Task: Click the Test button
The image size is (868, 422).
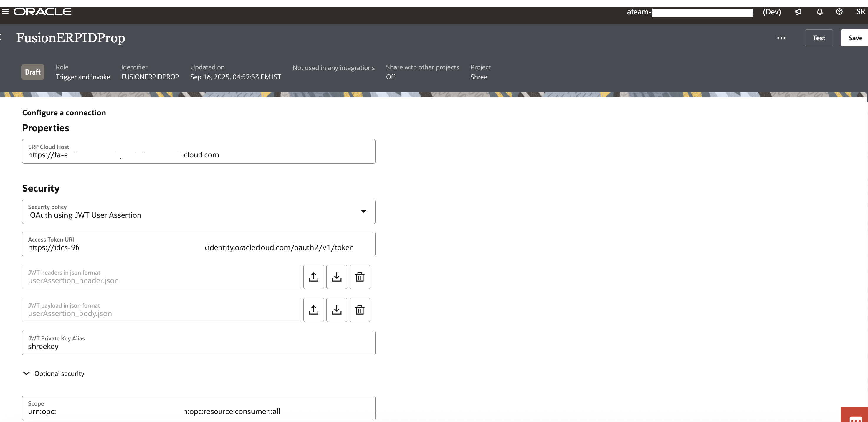Action: point(819,38)
